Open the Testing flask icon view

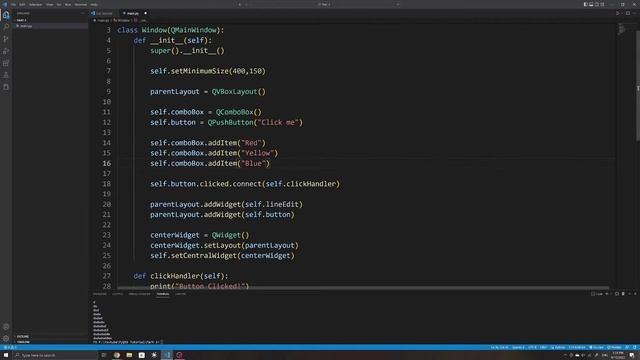click(x=6, y=75)
